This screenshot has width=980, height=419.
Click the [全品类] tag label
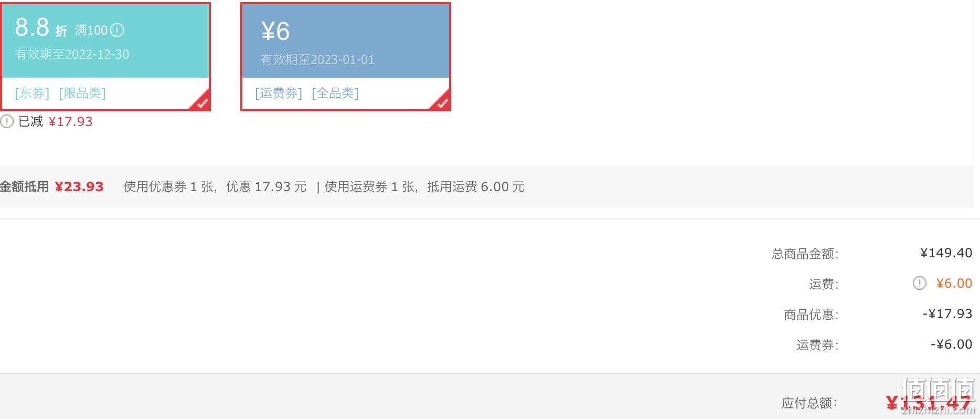(335, 93)
